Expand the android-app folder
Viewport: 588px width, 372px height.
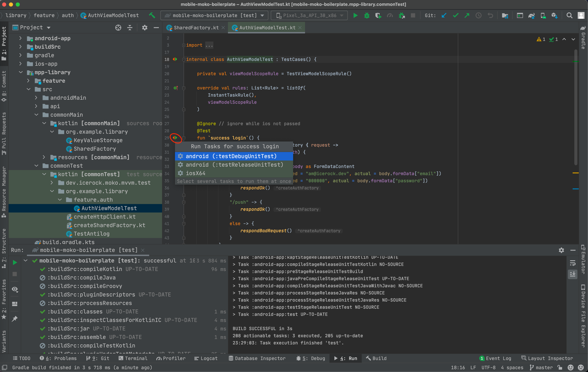pyautogui.click(x=20, y=38)
